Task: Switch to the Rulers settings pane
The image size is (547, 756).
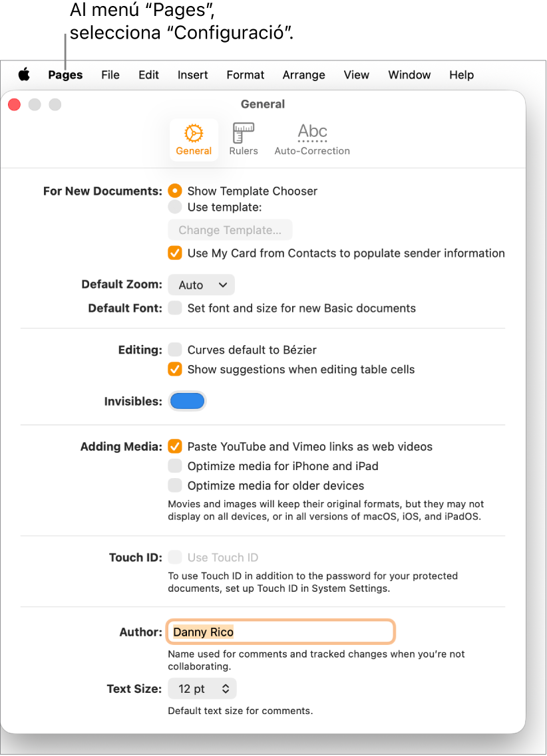Action: coord(244,140)
